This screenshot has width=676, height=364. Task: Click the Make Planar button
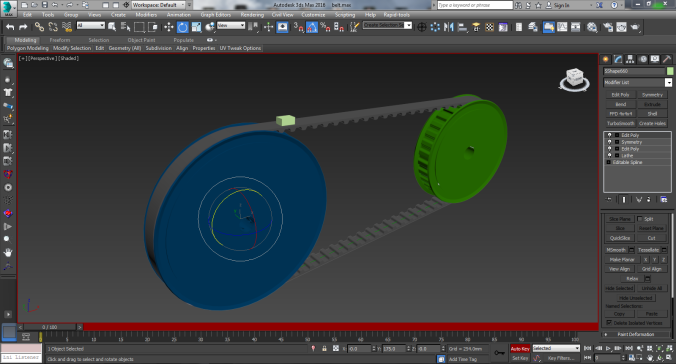coord(622,260)
